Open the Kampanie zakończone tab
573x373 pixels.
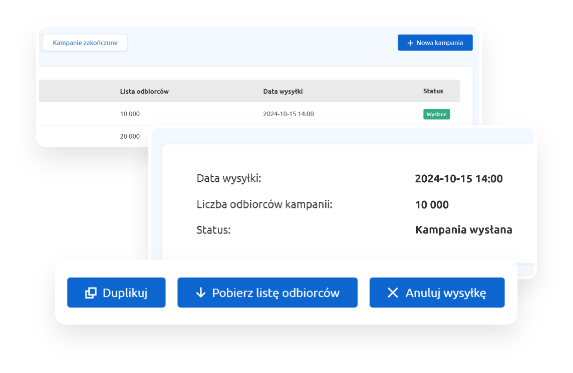point(85,43)
